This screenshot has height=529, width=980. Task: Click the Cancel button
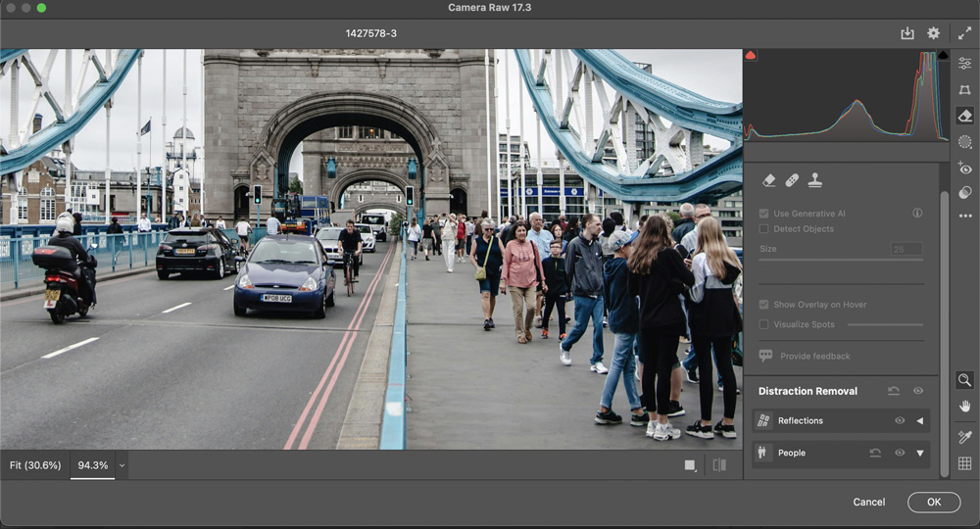tap(868, 503)
